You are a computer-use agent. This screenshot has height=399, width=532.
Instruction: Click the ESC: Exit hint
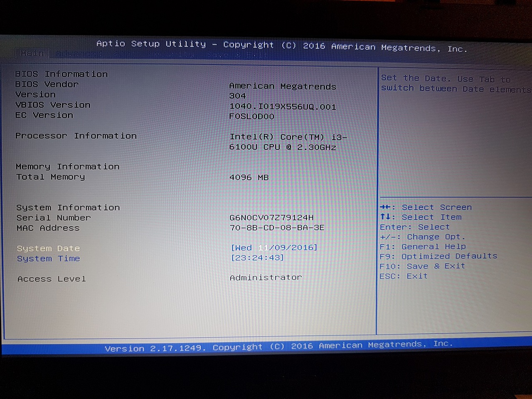point(404,276)
